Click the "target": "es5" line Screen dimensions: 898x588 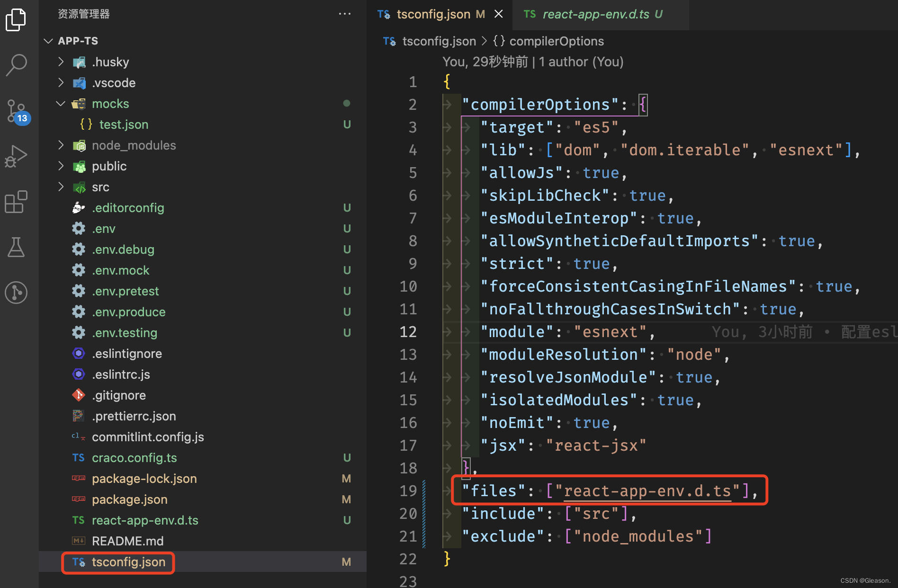pyautogui.click(x=554, y=127)
